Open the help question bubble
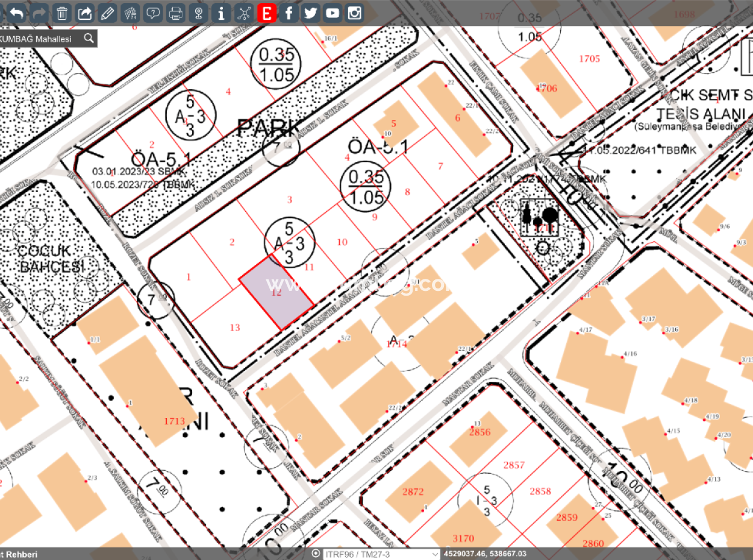 coord(153,12)
